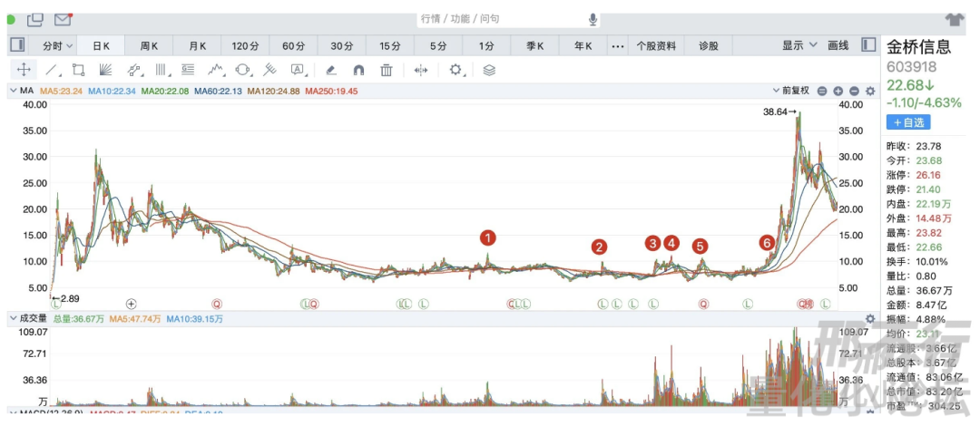Click the minus-with-equals icon beside 前复权
Viewport: 980px width, 426px height.
[x=822, y=92]
